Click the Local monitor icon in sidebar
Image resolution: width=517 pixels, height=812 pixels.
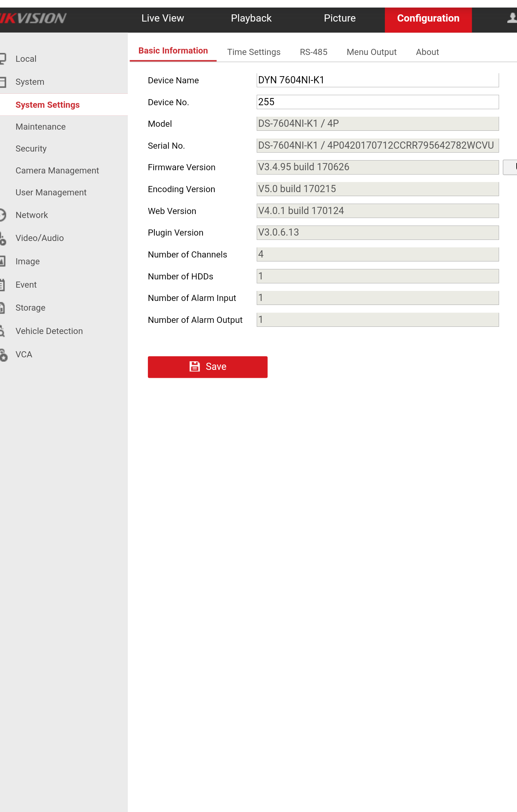[x=3, y=59]
